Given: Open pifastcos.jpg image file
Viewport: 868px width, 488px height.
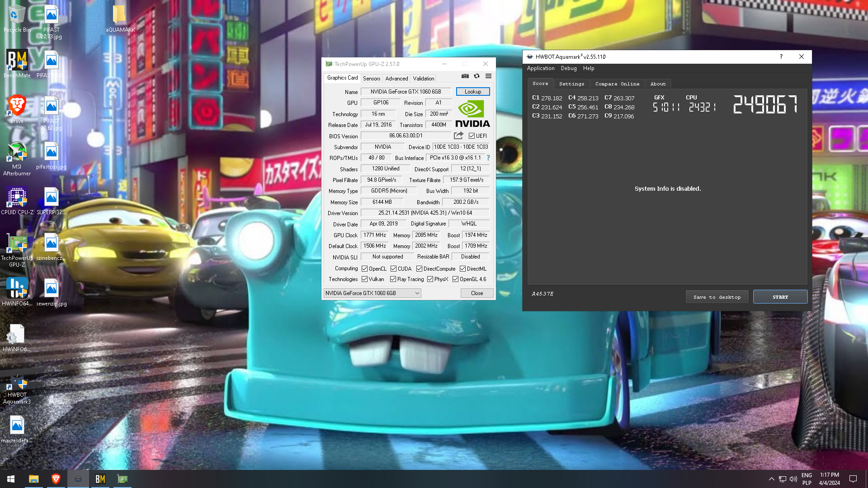Looking at the screenshot, I should (51, 156).
